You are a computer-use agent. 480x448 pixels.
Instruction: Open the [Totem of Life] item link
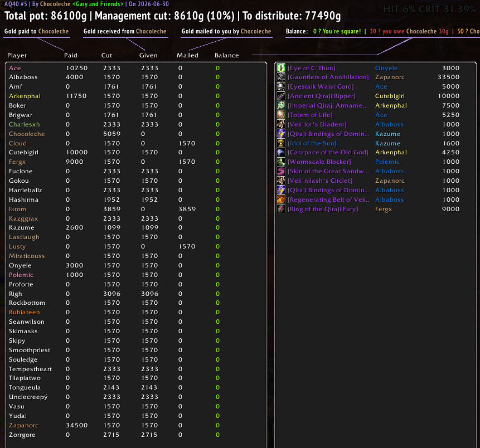[x=310, y=115]
